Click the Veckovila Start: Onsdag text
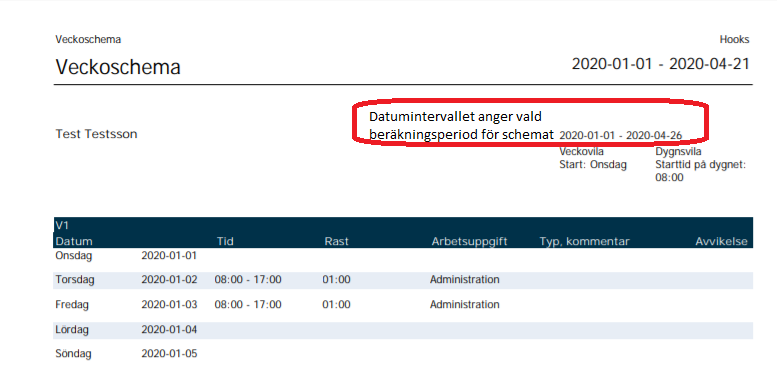Viewport: 777px width, 377px height. click(593, 159)
